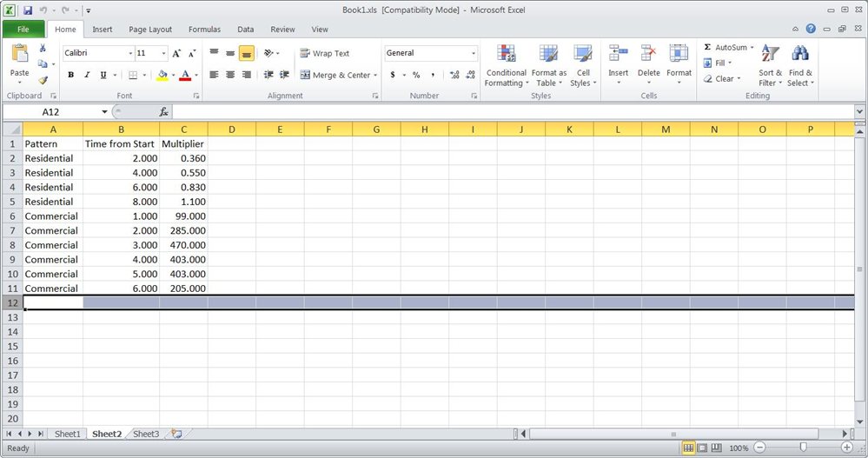The width and height of the screenshot is (868, 458).
Task: Toggle Wrap Text for selected cells
Action: [324, 53]
